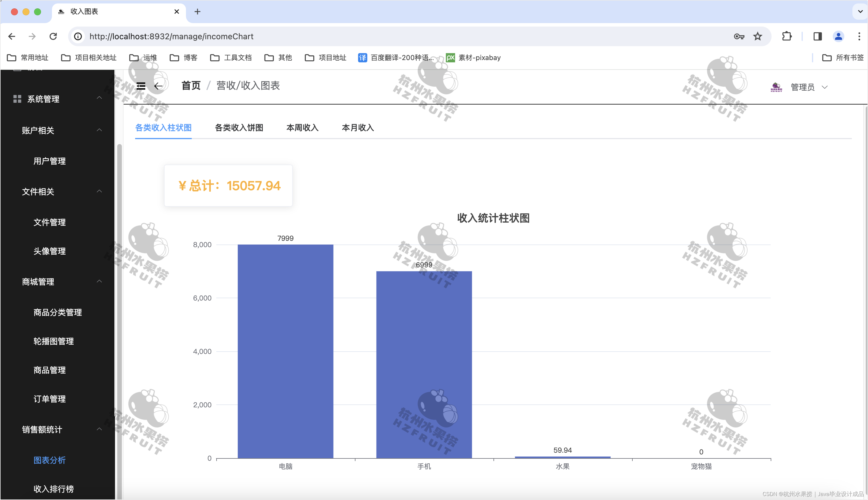
Task: Switch to 本周收入 tab
Action: click(x=302, y=128)
